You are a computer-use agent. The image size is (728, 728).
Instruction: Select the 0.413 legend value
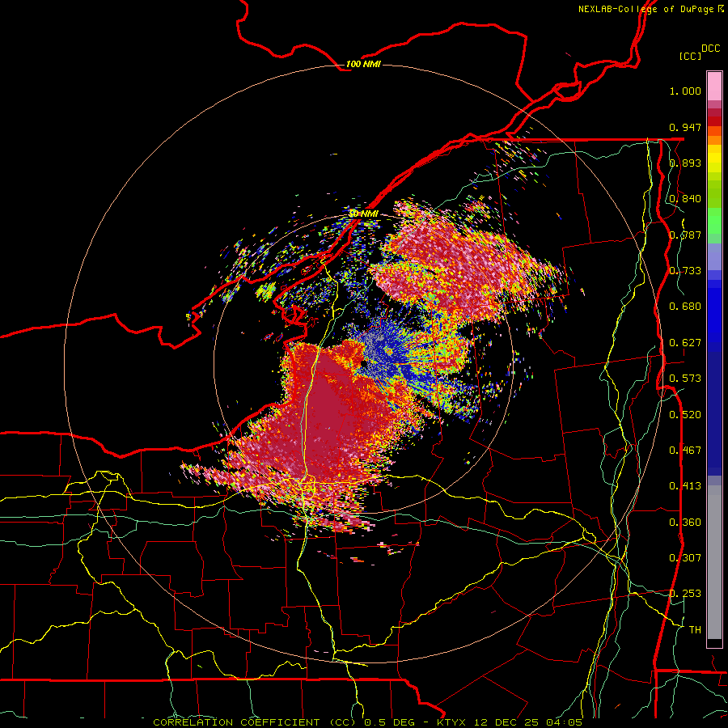coord(685,486)
